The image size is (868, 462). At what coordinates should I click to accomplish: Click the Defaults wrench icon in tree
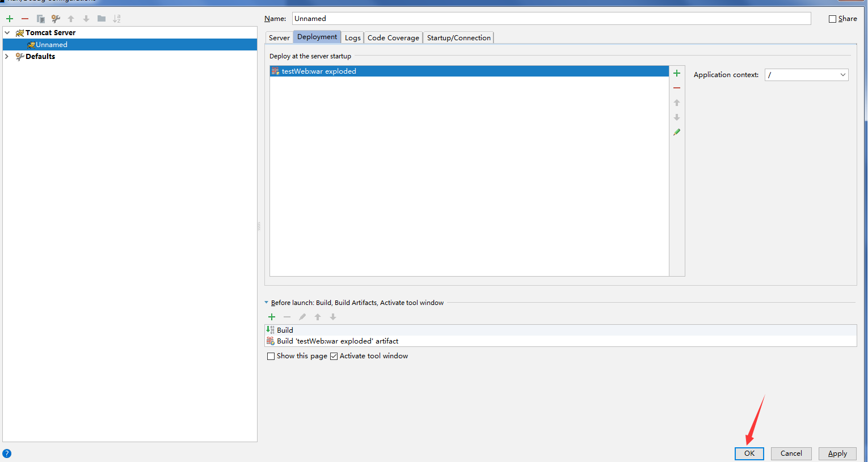[20, 57]
